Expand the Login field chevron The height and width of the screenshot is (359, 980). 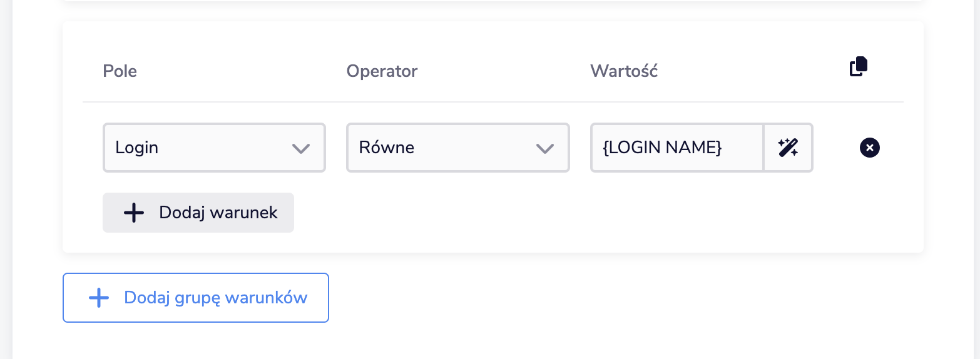coord(301,148)
